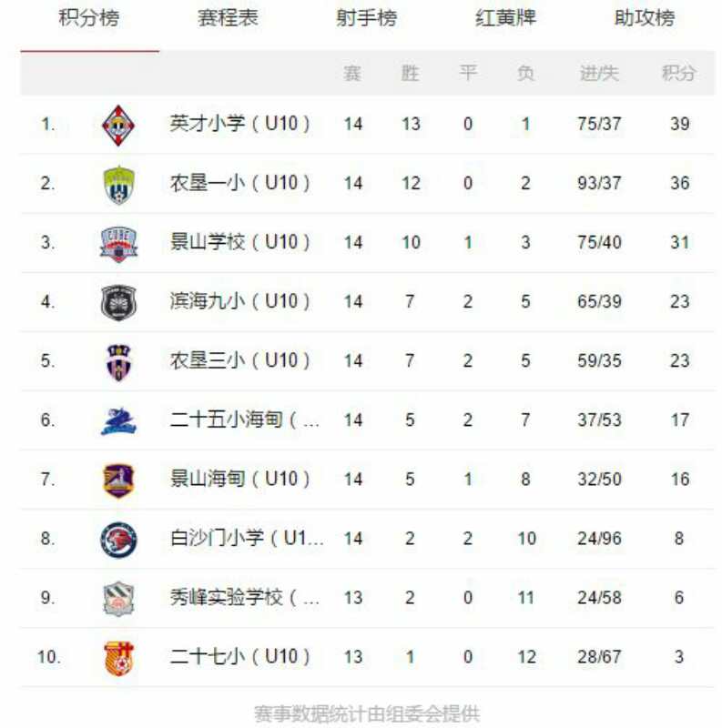
Task: Open team 农垦一小（U10）name link
Action: tap(239, 183)
